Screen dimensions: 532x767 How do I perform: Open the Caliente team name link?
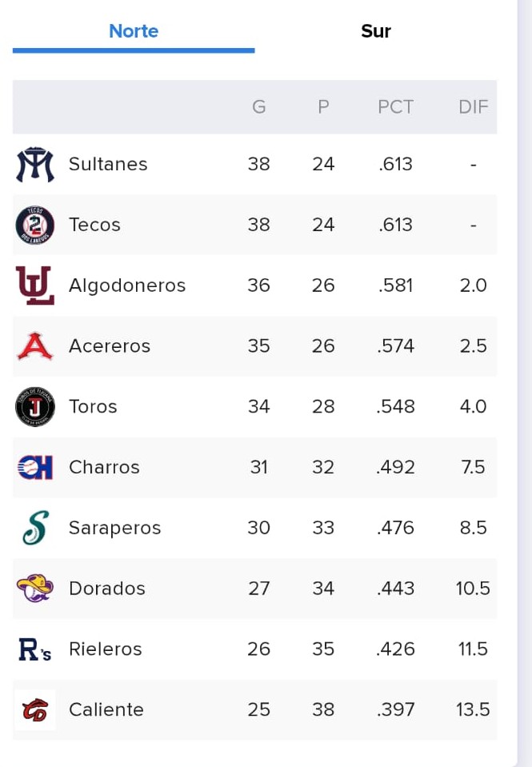pyautogui.click(x=106, y=709)
